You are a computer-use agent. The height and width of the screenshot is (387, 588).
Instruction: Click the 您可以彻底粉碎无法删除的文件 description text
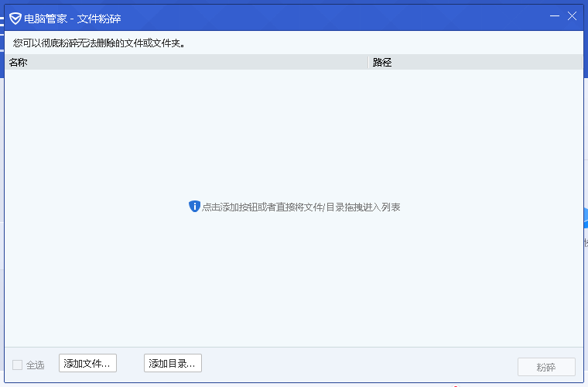[x=99, y=43]
